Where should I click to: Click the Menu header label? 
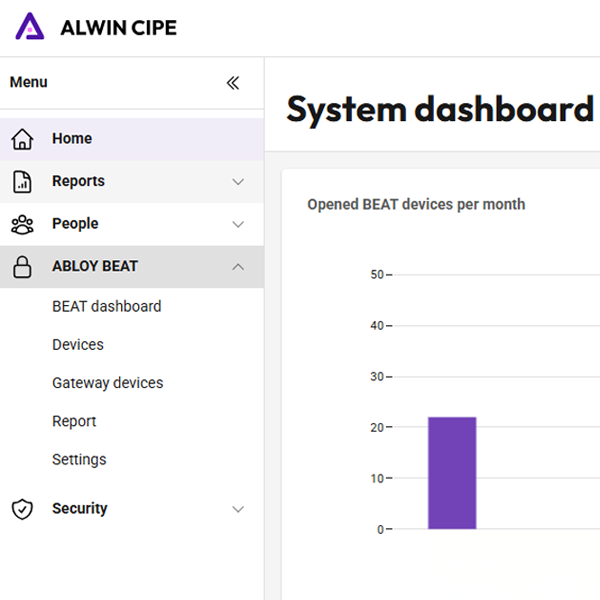(28, 82)
